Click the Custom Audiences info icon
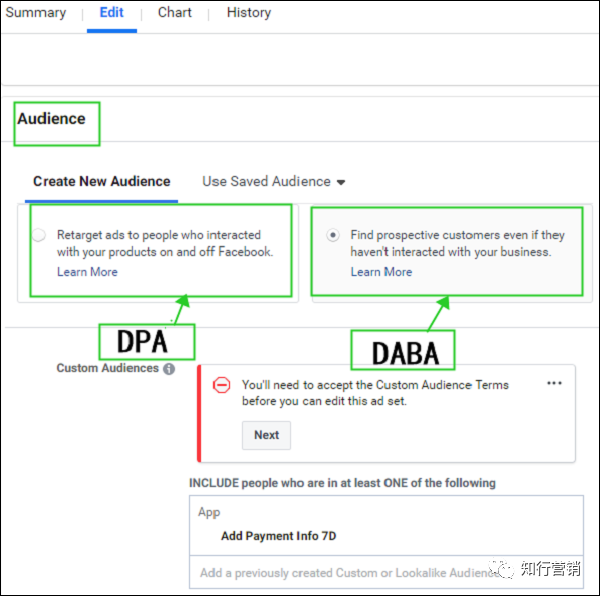Image resolution: width=600 pixels, height=596 pixels. 169,369
